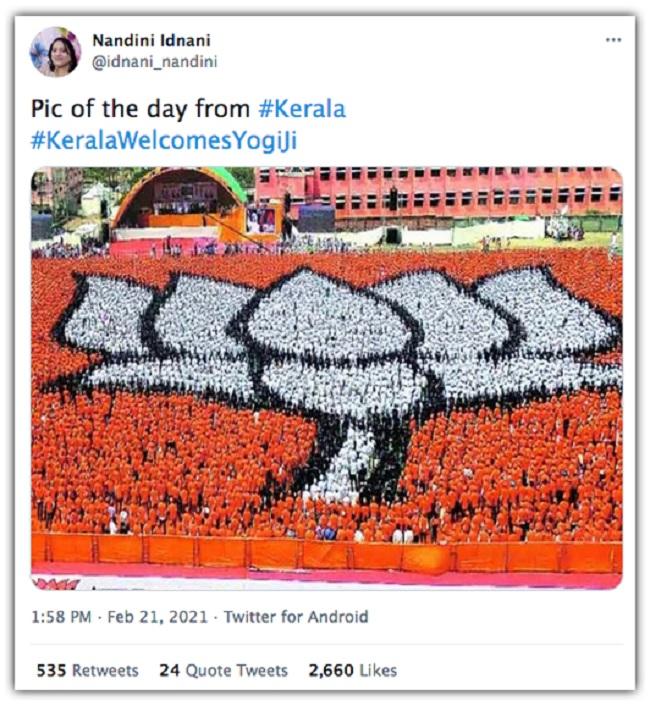Open the Twitter for Android source link

(296, 616)
